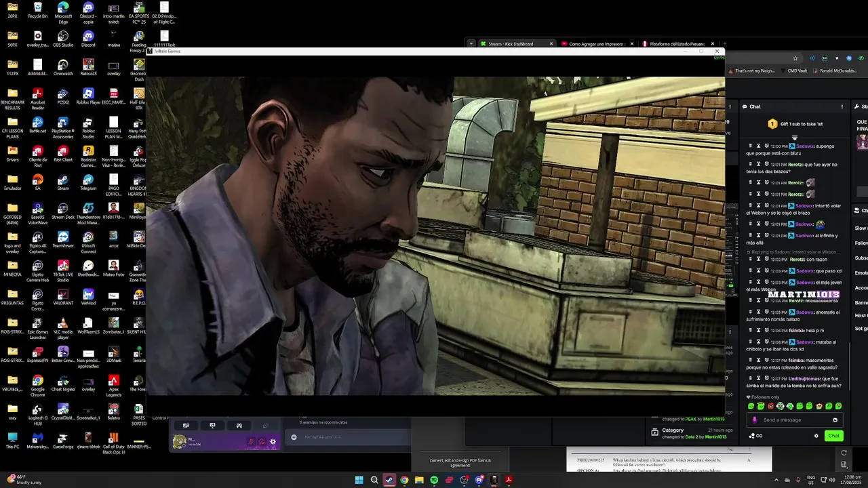Viewport: 868px width, 488px height.
Task: Open the OBS Studio desktop shortcut
Action: [x=63, y=39]
